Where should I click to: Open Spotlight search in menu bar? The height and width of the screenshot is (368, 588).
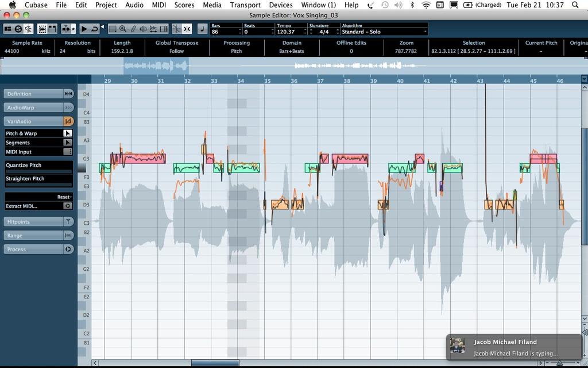click(x=575, y=5)
